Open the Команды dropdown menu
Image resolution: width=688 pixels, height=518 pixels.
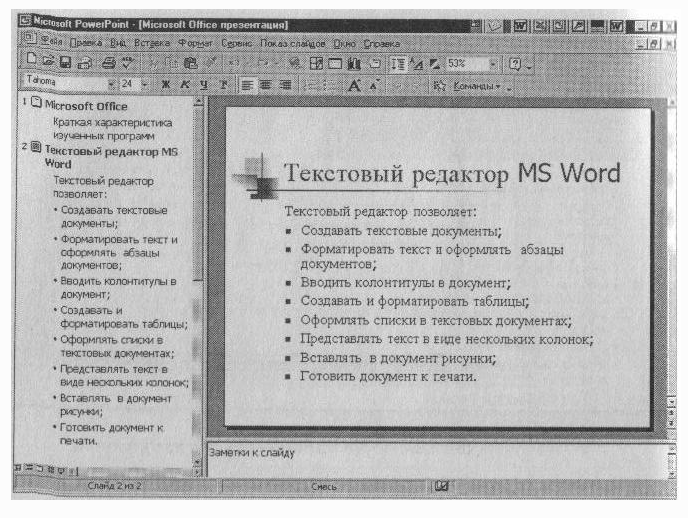click(x=477, y=86)
